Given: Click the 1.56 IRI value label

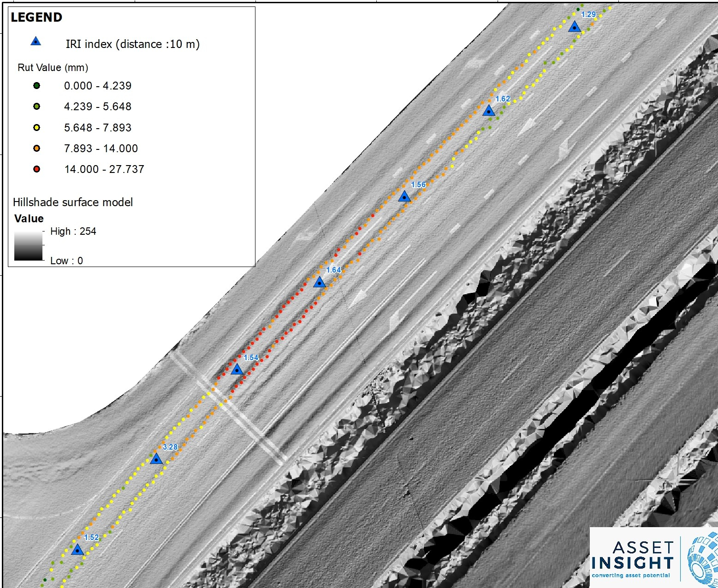Looking at the screenshot, I should point(418,185).
